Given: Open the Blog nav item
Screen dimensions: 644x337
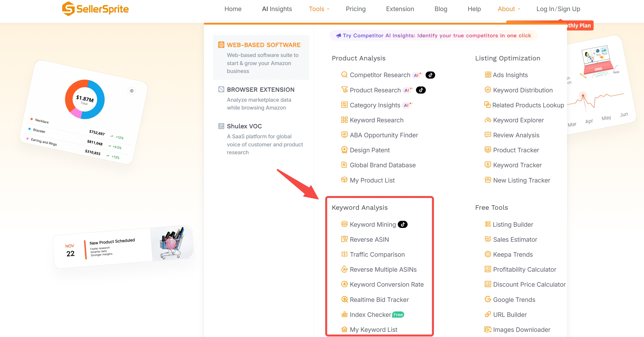Looking at the screenshot, I should [441, 9].
